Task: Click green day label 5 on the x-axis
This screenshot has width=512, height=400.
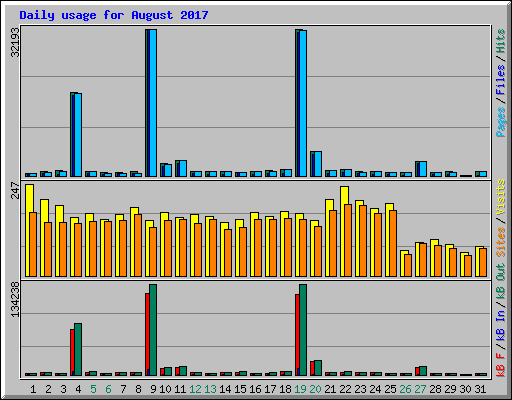Action: click(93, 389)
